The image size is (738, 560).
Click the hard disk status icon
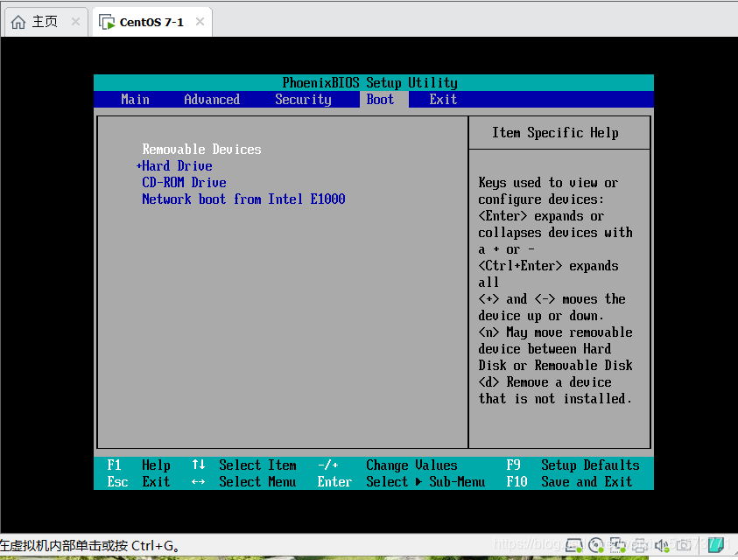click(573, 545)
